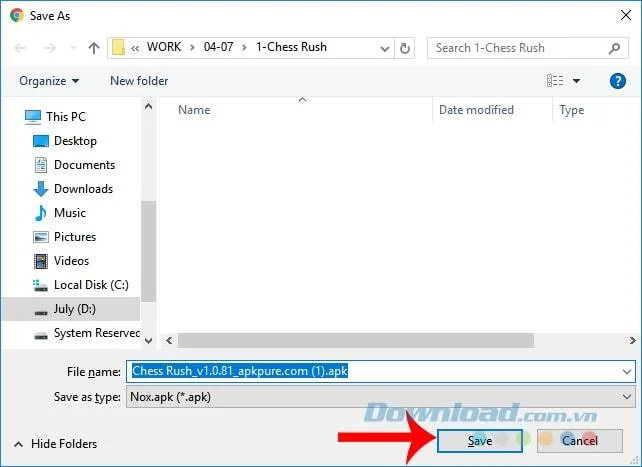Screen dimensions: 642x467
Task: Change the view layout icon
Action: click(555, 81)
